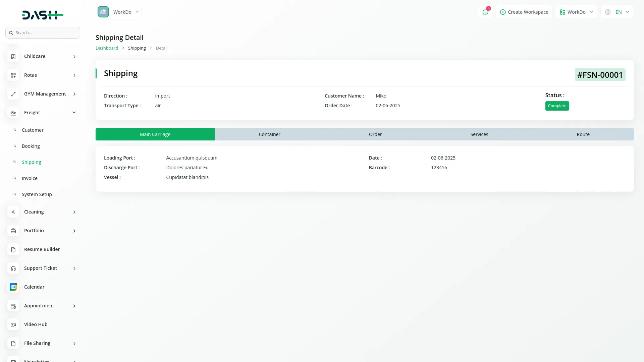Select the Cleaning module icon
The width and height of the screenshot is (644, 362).
(x=13, y=212)
